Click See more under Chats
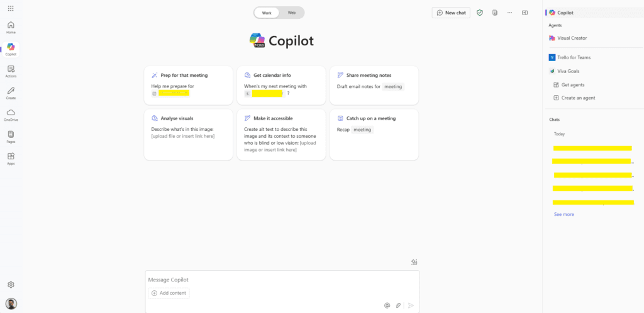Screen dimensions: 644x313 coord(564,214)
